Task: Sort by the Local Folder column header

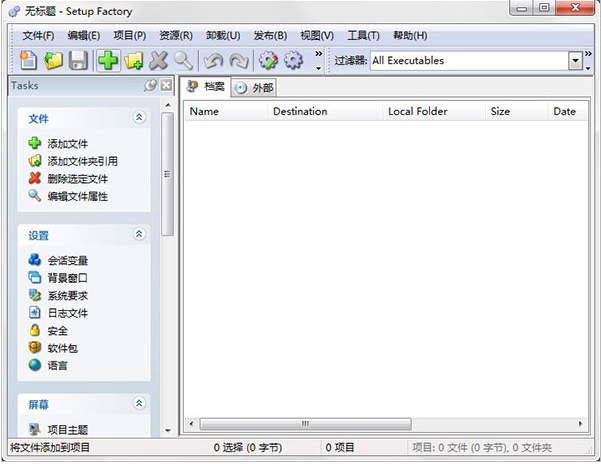Action: coord(434,111)
